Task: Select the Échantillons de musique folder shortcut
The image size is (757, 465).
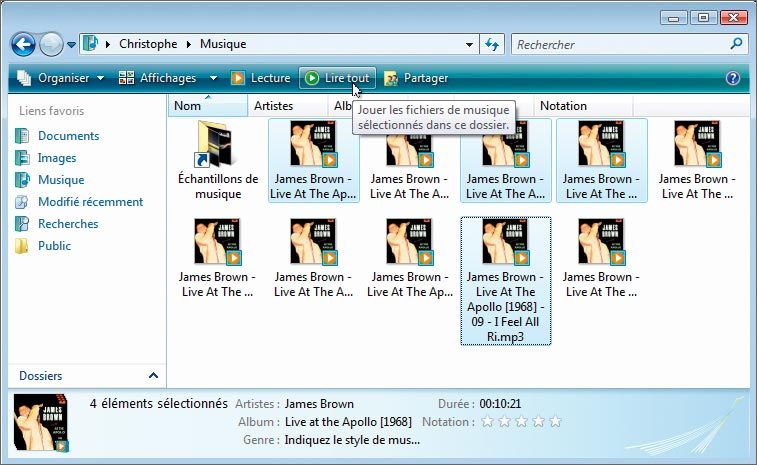Action: coord(218,161)
